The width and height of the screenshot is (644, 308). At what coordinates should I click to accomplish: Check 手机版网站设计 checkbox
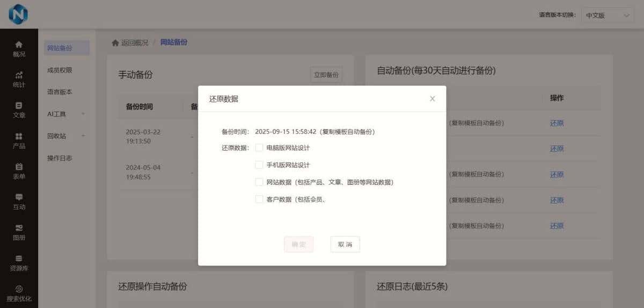click(259, 165)
